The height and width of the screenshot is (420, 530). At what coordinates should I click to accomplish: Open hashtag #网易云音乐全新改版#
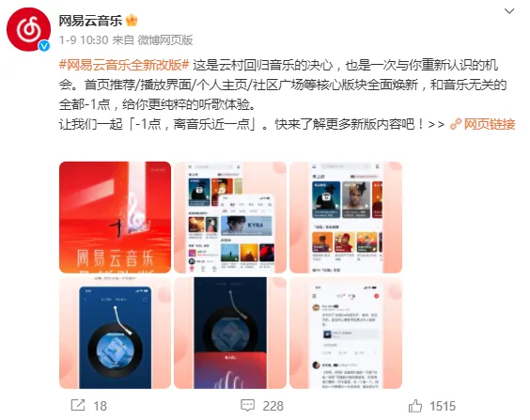[124, 65]
